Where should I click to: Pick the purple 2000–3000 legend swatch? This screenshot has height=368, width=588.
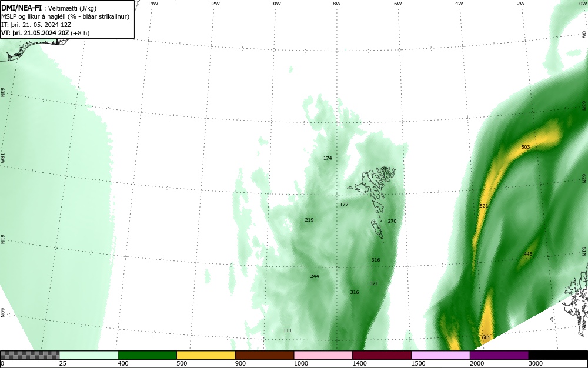pyautogui.click(x=499, y=355)
